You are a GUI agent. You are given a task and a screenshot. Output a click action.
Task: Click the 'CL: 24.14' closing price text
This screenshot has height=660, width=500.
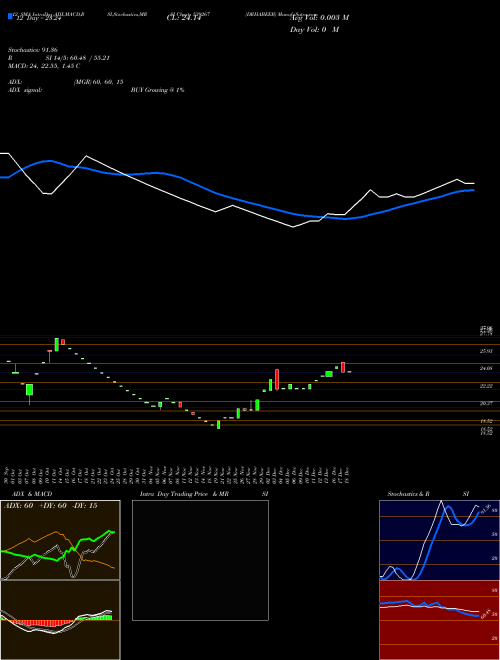184,18
